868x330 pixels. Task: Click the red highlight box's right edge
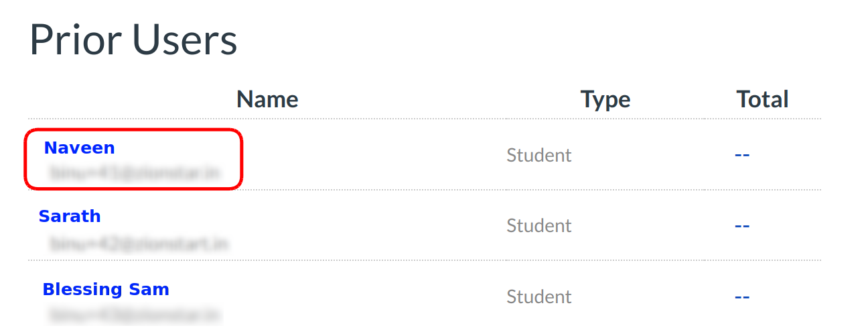[x=241, y=159]
